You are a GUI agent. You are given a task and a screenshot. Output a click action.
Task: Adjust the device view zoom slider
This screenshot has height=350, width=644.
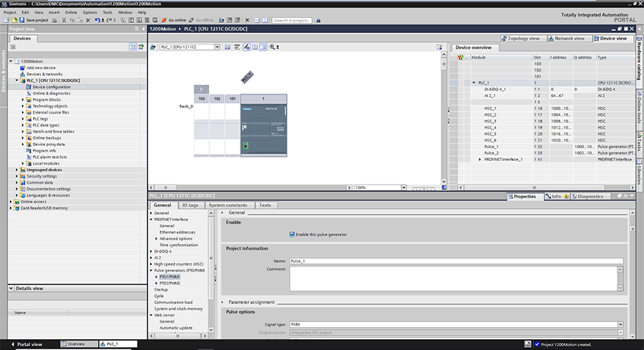click(424, 188)
